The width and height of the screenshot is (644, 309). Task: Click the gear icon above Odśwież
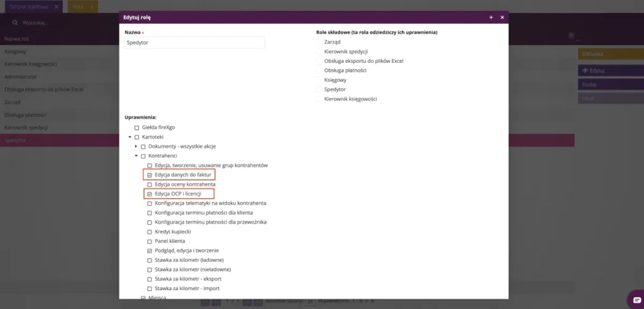(571, 36)
